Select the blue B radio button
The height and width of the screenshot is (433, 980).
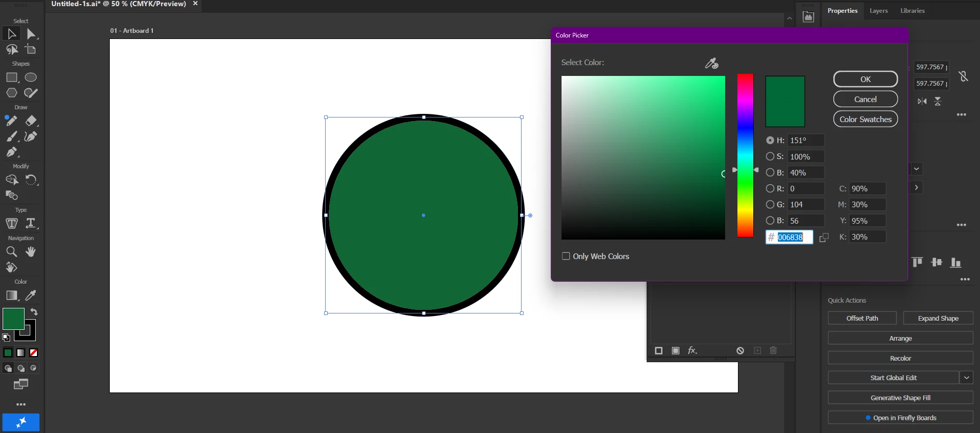pyautogui.click(x=770, y=221)
